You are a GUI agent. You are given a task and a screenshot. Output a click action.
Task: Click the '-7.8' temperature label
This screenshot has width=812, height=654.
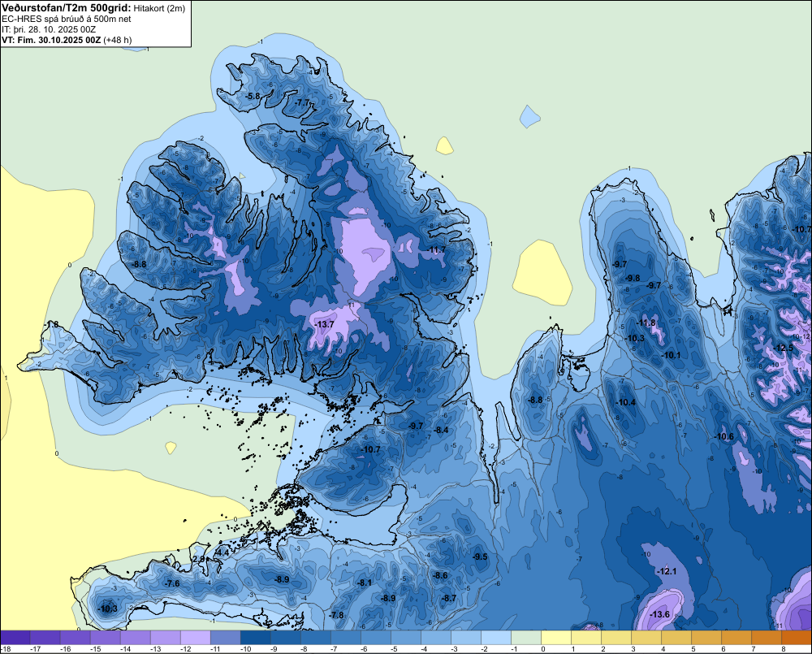tap(336, 615)
